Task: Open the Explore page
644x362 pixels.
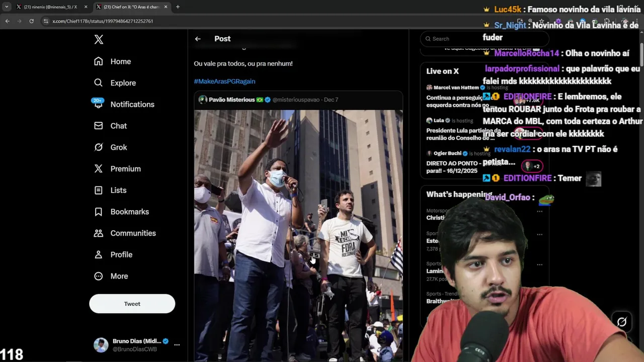Action: coord(115,83)
